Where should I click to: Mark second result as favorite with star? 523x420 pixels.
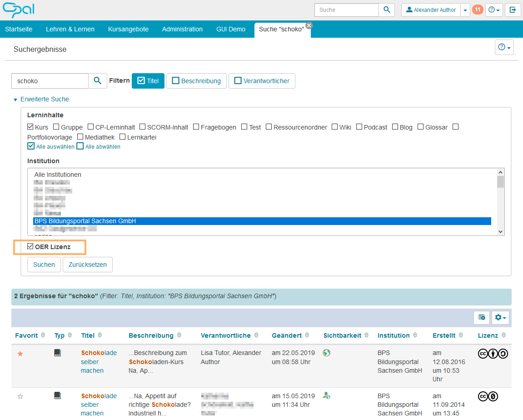[x=20, y=396]
